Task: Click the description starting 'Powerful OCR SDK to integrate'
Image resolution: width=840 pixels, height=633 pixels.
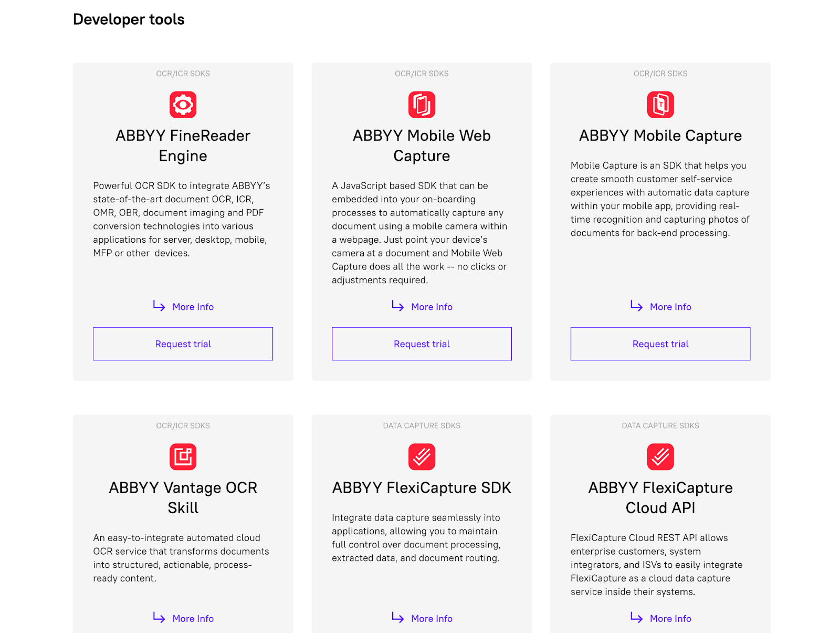Action: pos(182,219)
